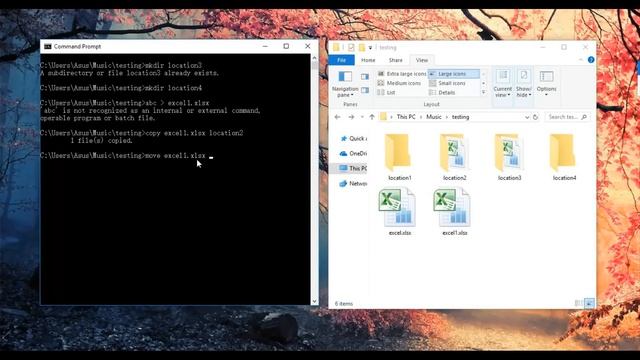Select the excel1.xlsx file icon
Viewport: 640px width, 360px height.
coord(452,207)
